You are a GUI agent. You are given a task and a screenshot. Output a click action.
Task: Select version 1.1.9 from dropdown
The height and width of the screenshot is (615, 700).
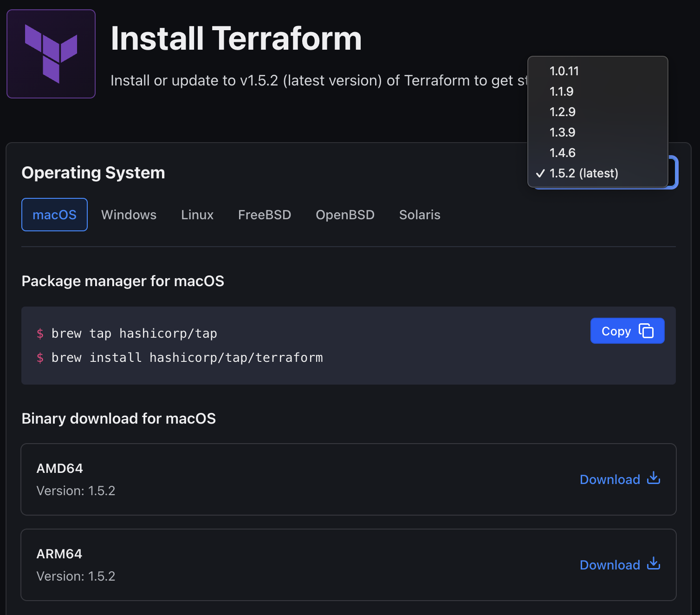pyautogui.click(x=598, y=92)
